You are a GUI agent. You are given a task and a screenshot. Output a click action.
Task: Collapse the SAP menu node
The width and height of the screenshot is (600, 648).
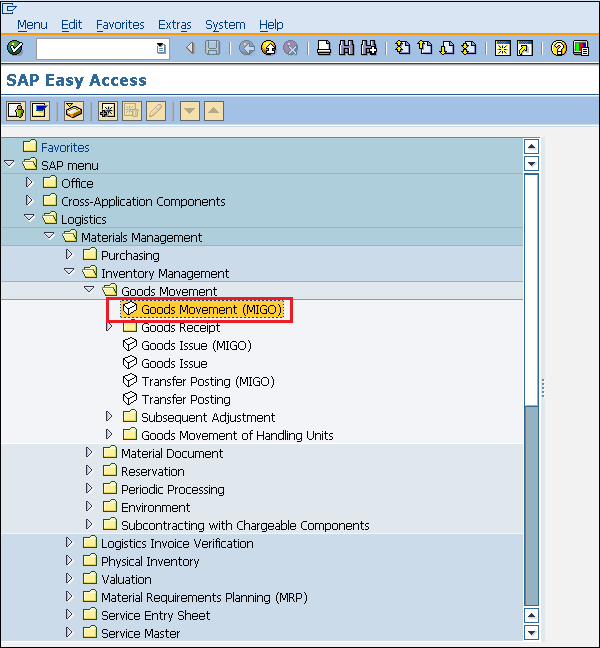click(x=9, y=164)
